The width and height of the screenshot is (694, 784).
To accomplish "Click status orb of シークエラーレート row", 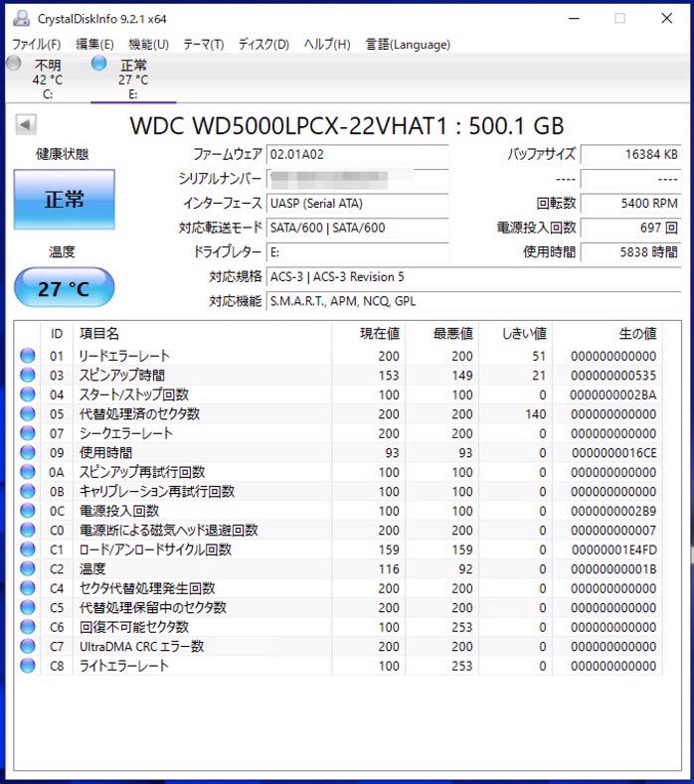I will point(28,433).
